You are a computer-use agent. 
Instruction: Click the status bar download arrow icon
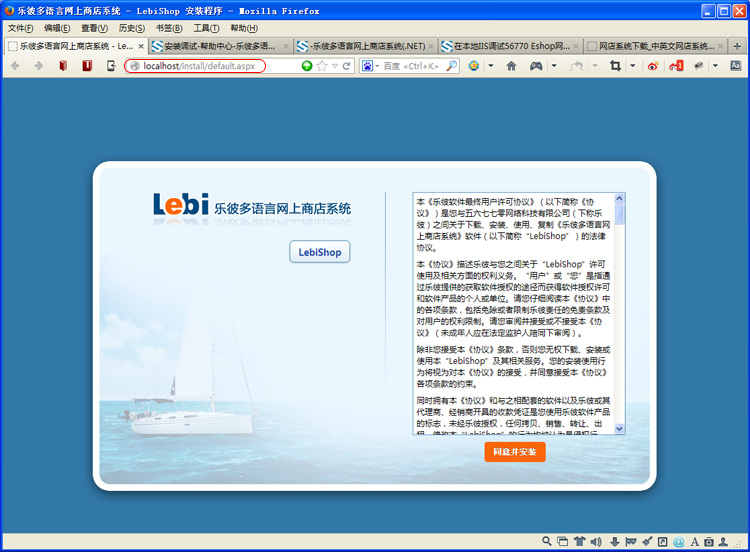pos(615,541)
